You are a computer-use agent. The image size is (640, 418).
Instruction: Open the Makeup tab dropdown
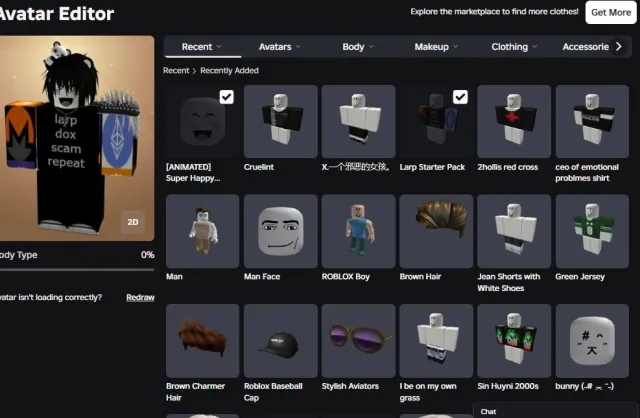[436, 47]
